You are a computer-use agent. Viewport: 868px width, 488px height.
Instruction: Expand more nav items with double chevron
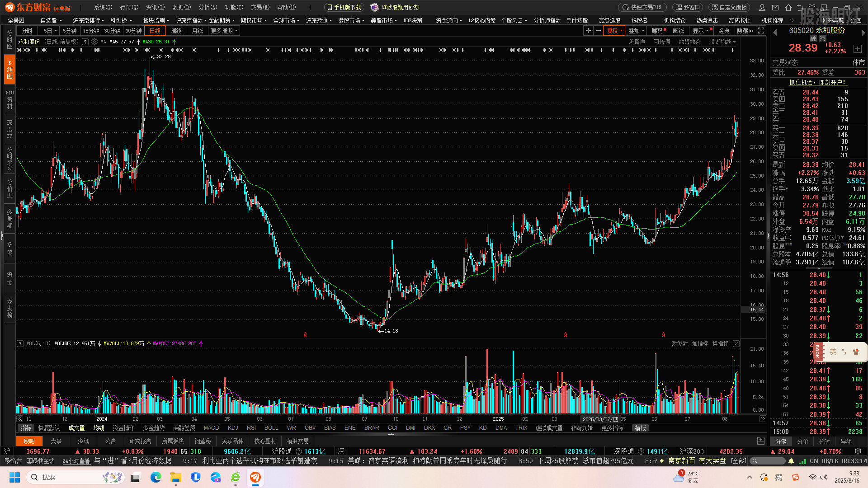(x=791, y=20)
